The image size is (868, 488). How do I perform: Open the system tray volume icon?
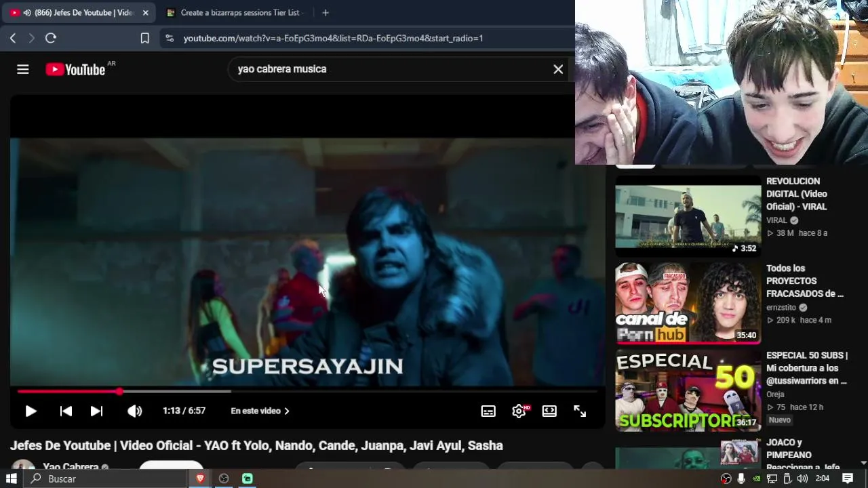click(x=802, y=479)
